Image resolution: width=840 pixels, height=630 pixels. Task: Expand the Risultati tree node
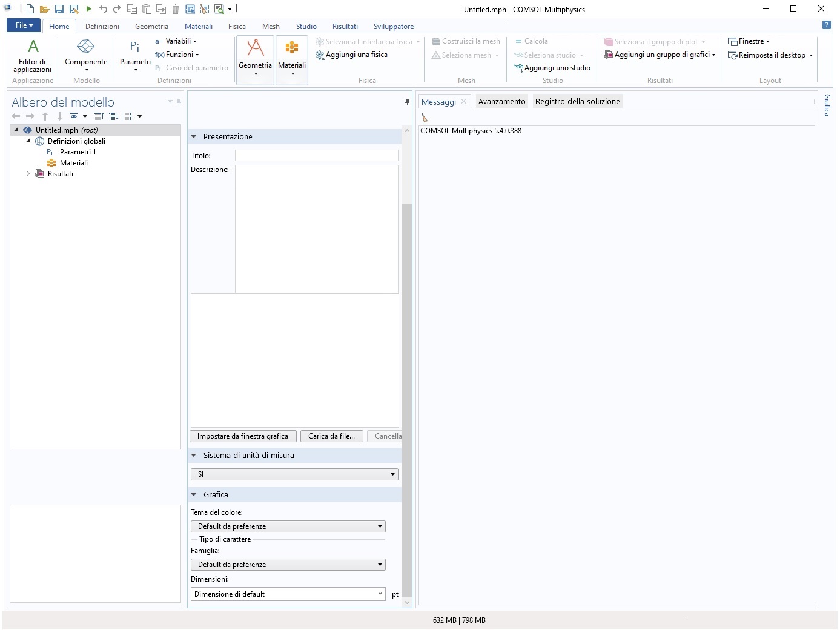pos(28,174)
